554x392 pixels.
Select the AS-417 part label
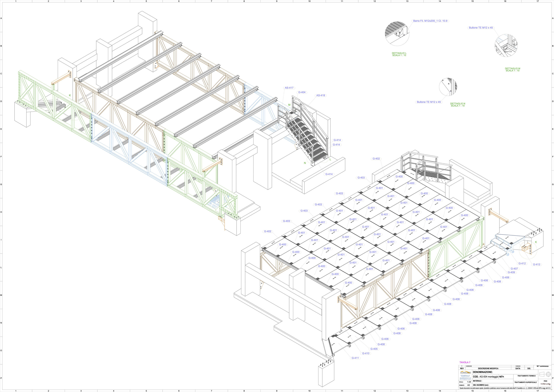click(x=289, y=88)
